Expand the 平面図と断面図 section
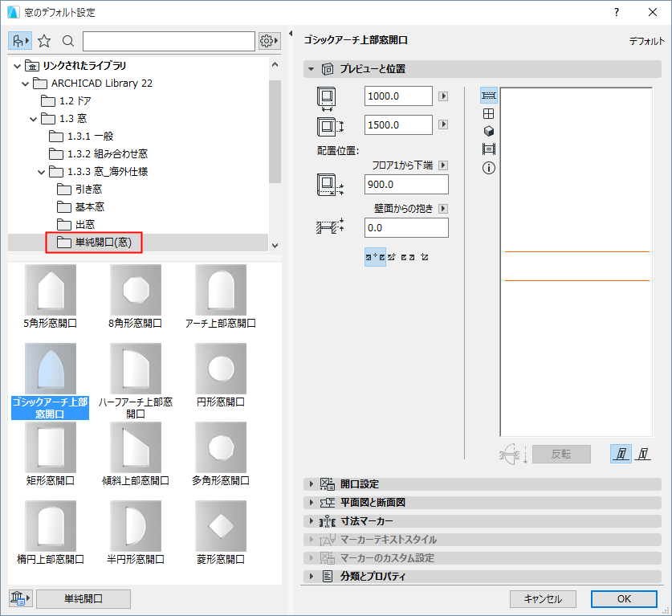The width and height of the screenshot is (672, 616). tap(483, 503)
